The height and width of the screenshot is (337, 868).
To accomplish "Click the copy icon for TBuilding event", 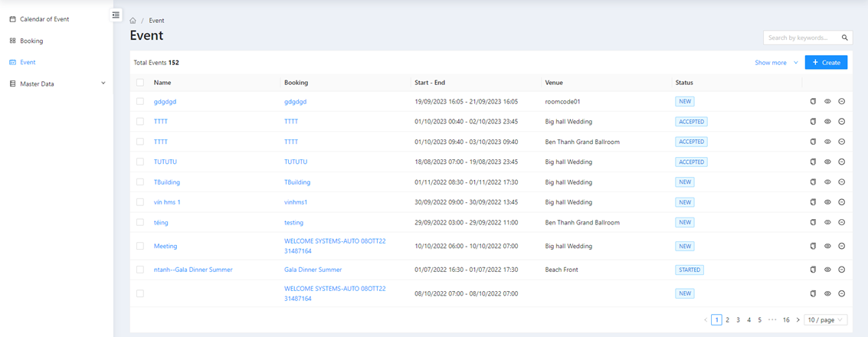I will click(813, 182).
